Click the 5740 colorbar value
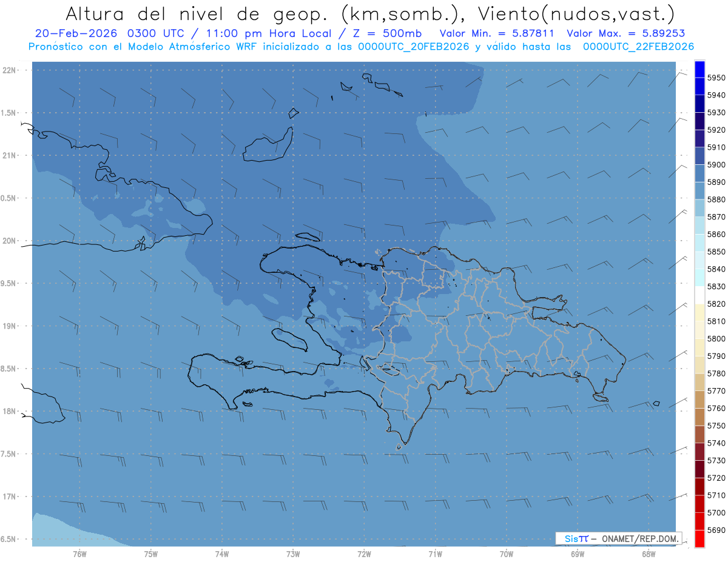This screenshot has width=728, height=562. (x=716, y=443)
